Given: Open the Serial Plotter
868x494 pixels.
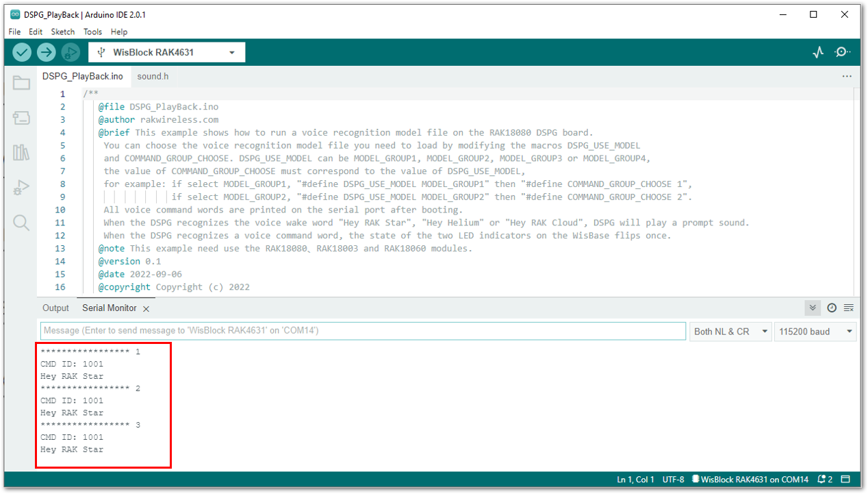Looking at the screenshot, I should click(818, 52).
